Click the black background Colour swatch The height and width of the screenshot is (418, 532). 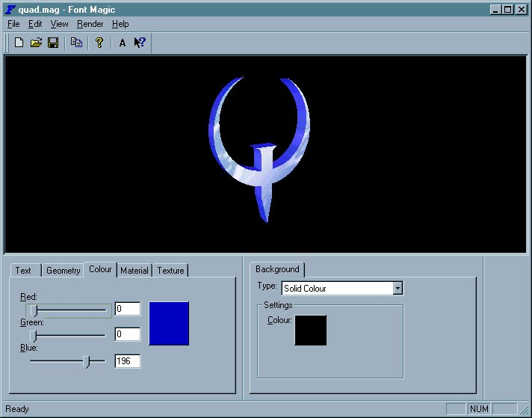pos(310,330)
